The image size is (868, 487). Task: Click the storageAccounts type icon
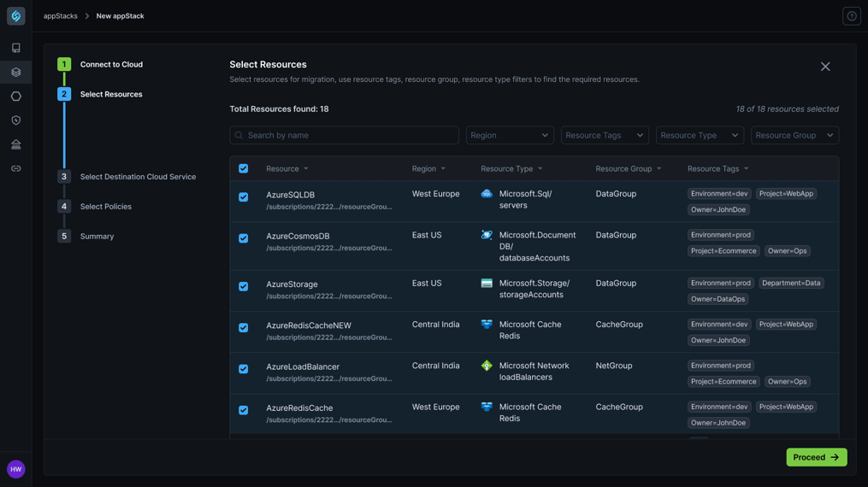pyautogui.click(x=487, y=283)
